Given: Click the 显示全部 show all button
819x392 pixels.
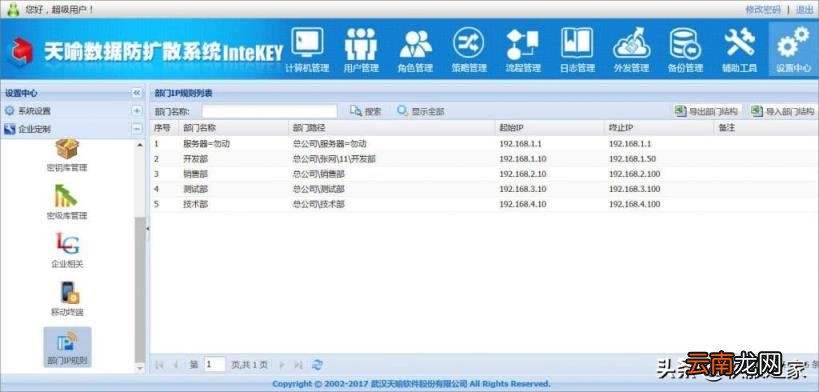Looking at the screenshot, I should (420, 111).
